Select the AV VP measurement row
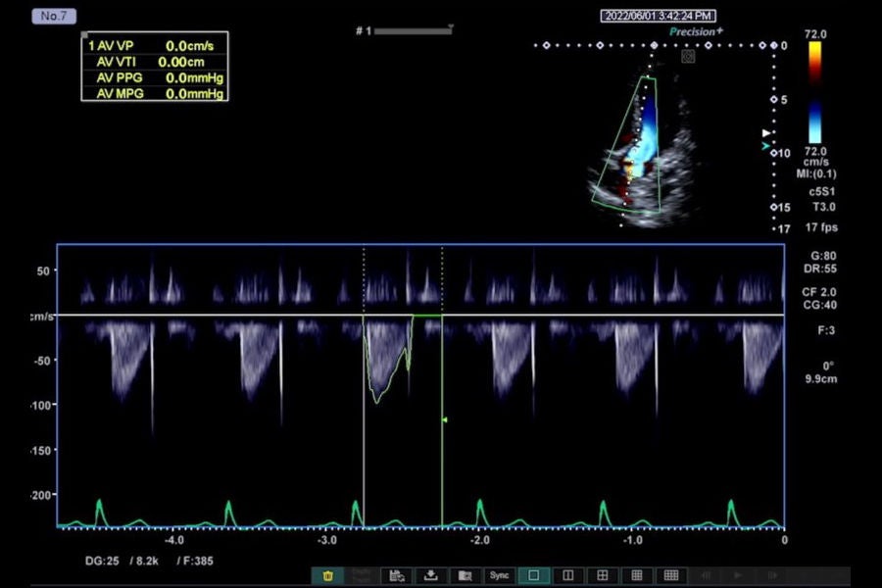 pyautogui.click(x=155, y=46)
